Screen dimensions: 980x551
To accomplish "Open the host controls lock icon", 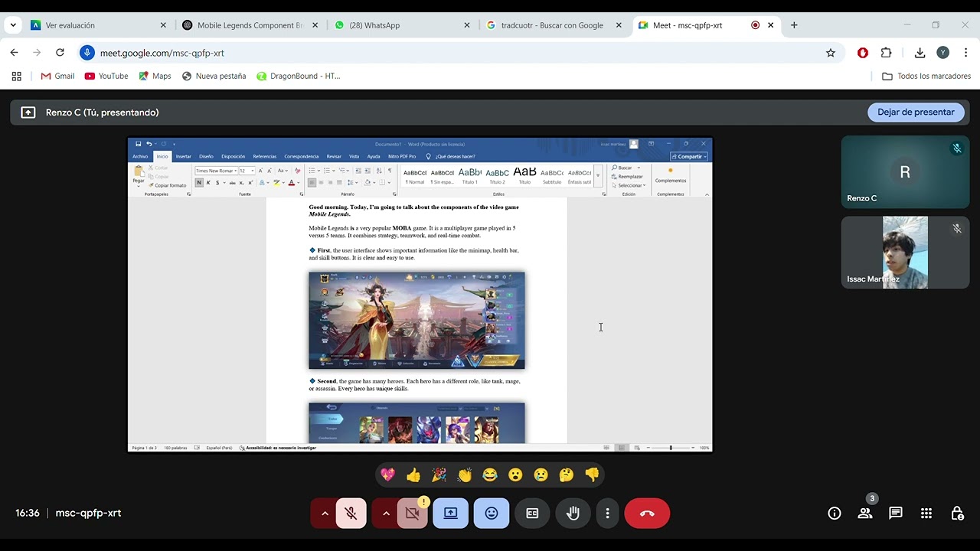I will tap(957, 514).
